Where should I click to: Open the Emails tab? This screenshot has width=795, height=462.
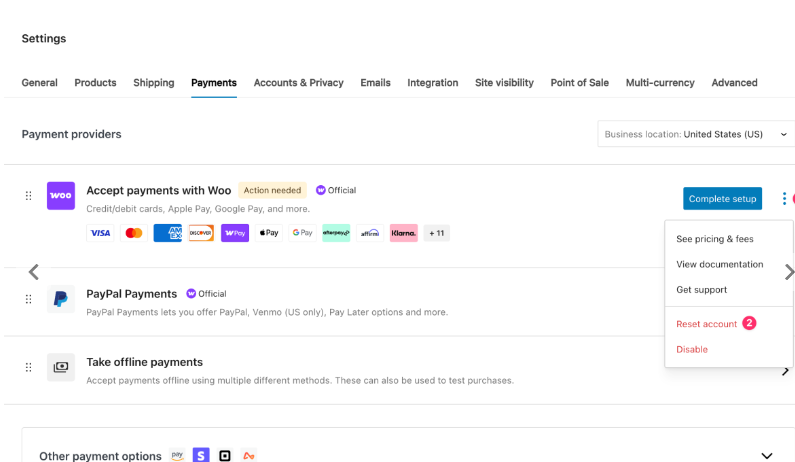click(375, 83)
